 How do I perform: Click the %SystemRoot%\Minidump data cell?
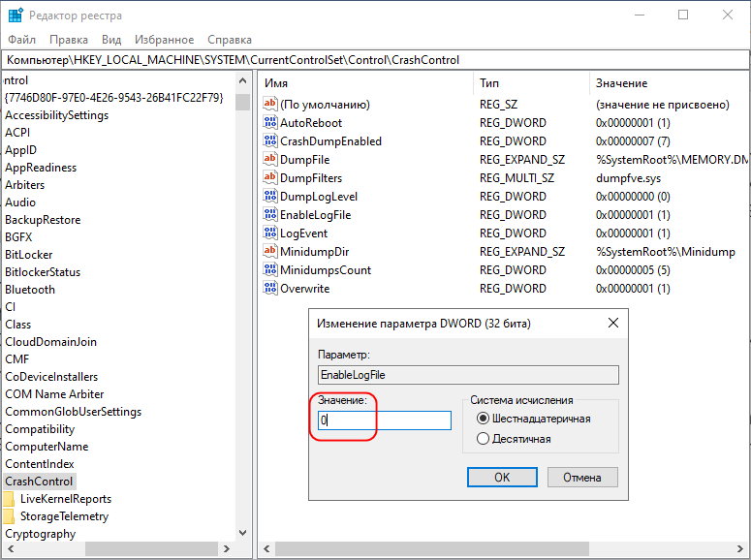(x=666, y=251)
